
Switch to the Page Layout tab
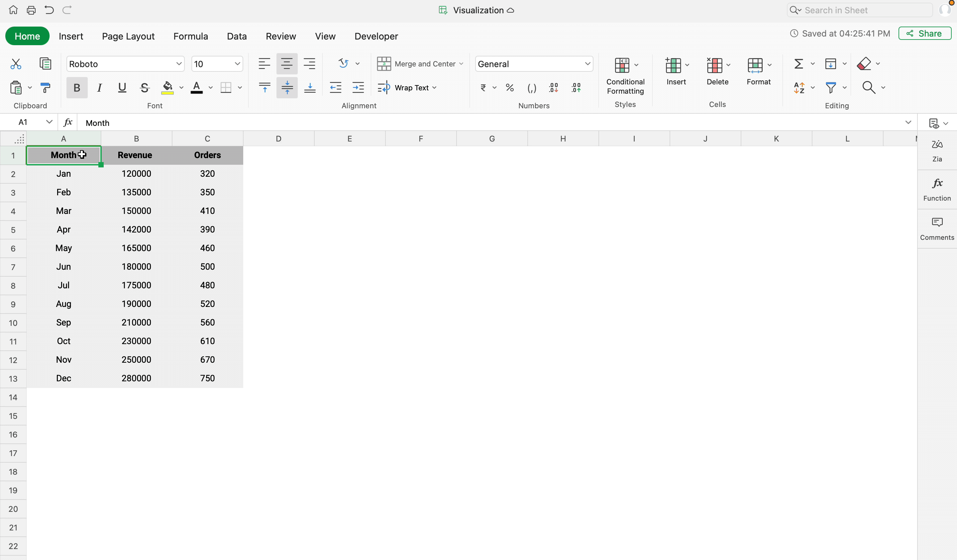pos(128,36)
